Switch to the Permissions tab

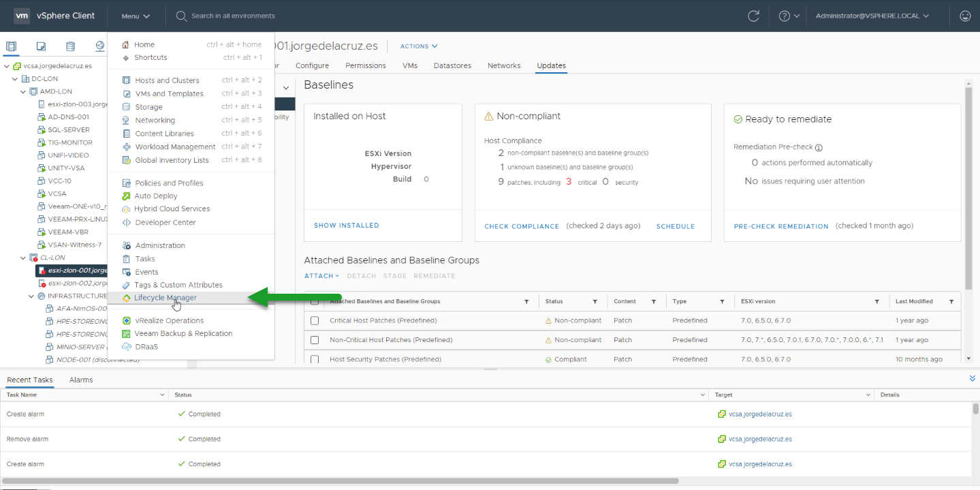pyautogui.click(x=366, y=65)
